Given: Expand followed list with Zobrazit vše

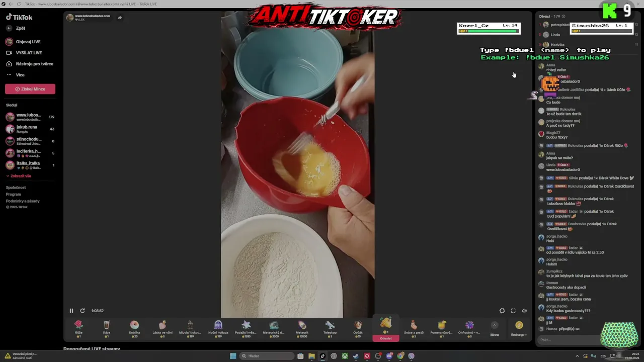Looking at the screenshot, I should click(19, 176).
